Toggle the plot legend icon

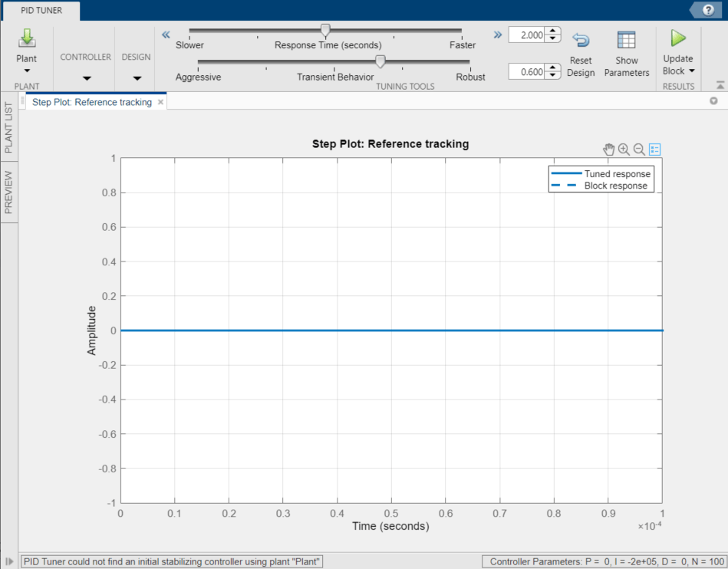point(654,150)
